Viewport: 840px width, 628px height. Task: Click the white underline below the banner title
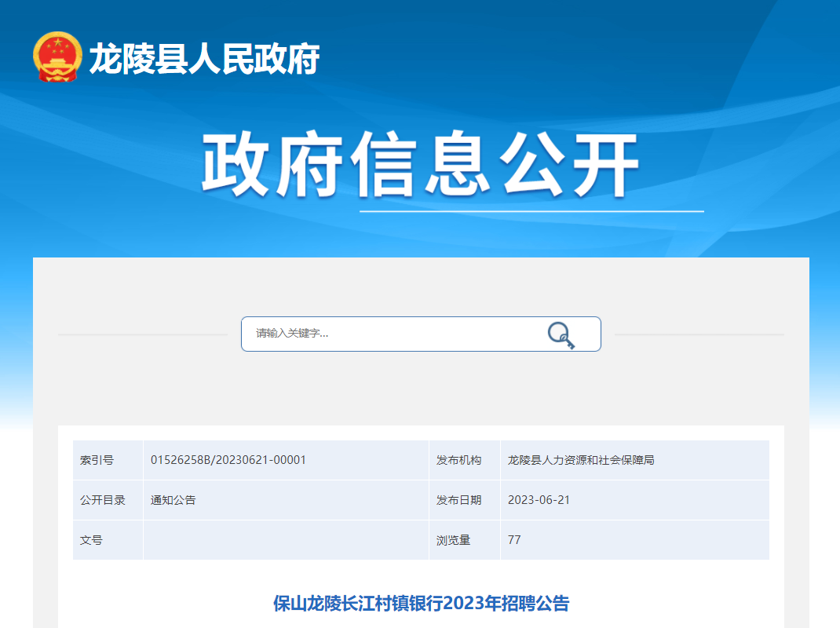tap(531, 211)
